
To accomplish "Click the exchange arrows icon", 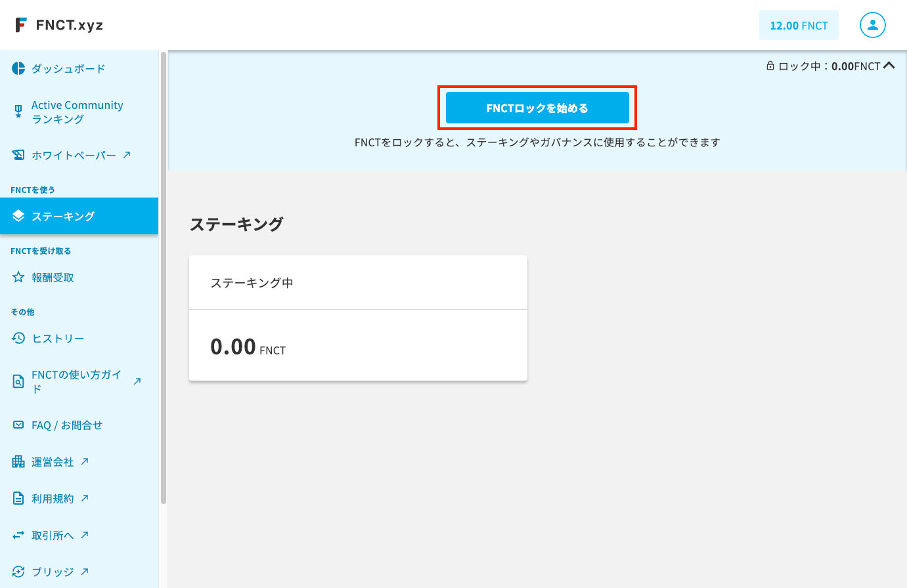I will [18, 535].
